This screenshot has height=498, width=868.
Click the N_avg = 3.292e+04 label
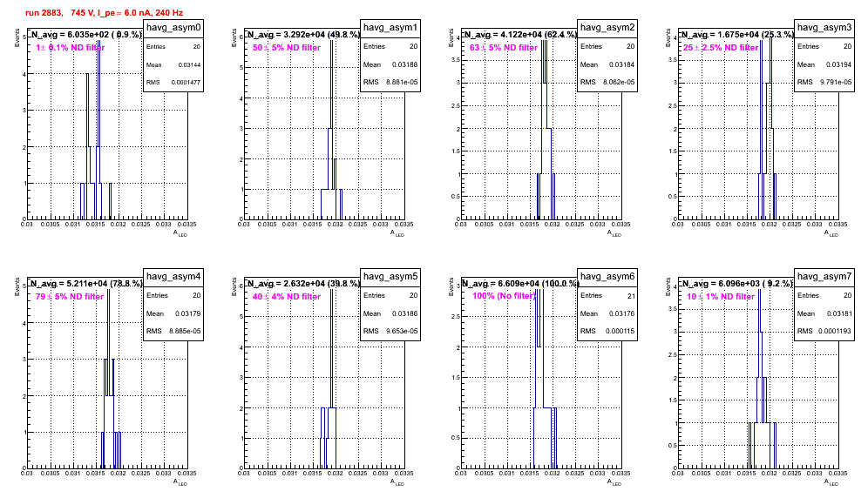[x=303, y=34]
